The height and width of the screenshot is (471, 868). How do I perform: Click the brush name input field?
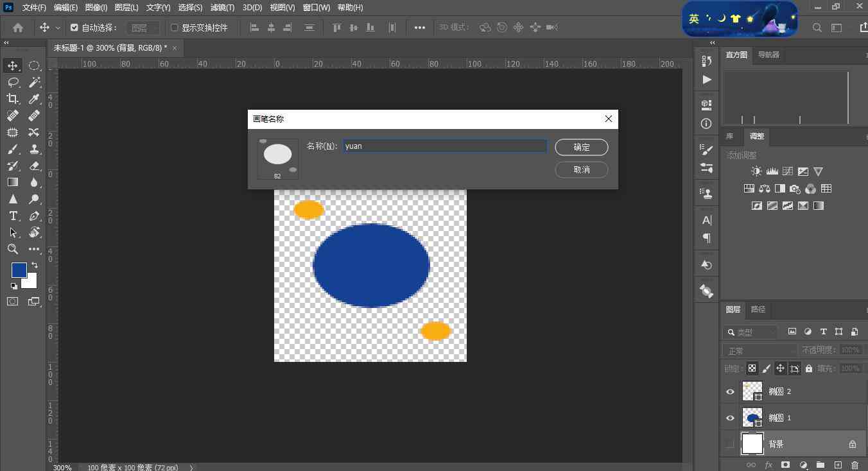point(445,146)
